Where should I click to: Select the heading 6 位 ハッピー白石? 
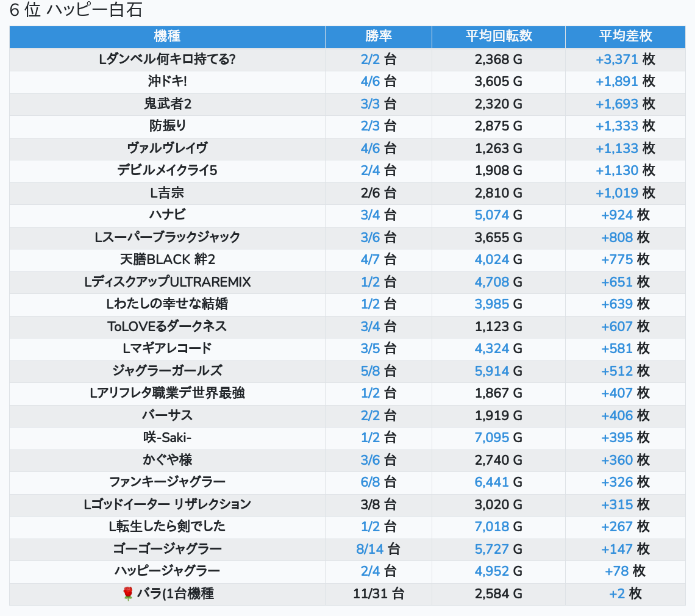[x=76, y=10]
